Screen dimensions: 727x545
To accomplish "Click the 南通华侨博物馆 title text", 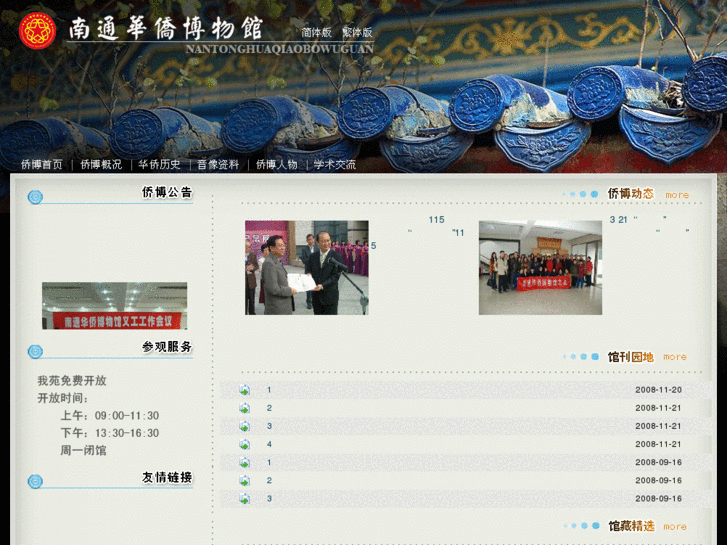I will [x=166, y=29].
